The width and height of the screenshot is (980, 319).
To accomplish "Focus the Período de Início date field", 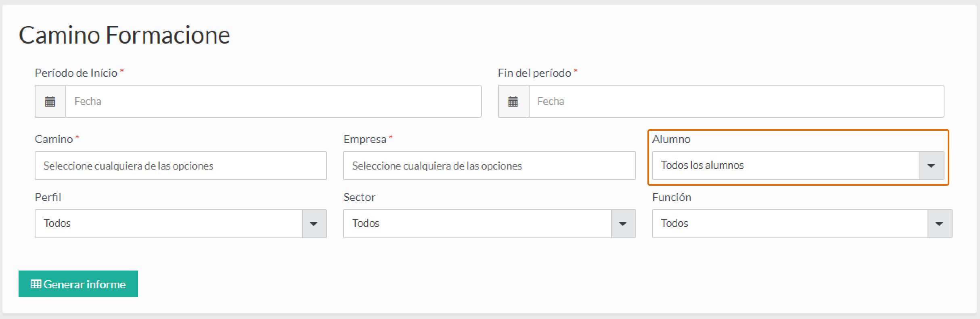I will [273, 101].
